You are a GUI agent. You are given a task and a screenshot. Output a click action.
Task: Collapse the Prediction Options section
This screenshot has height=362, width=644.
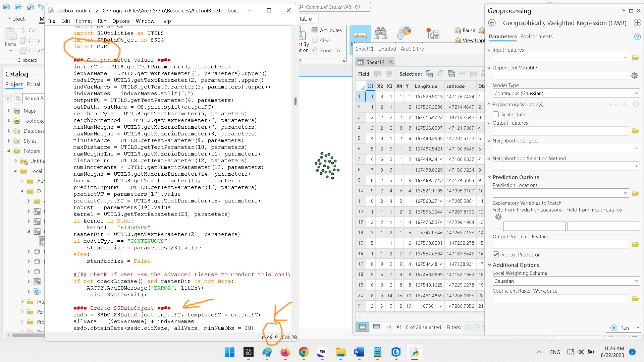point(489,177)
